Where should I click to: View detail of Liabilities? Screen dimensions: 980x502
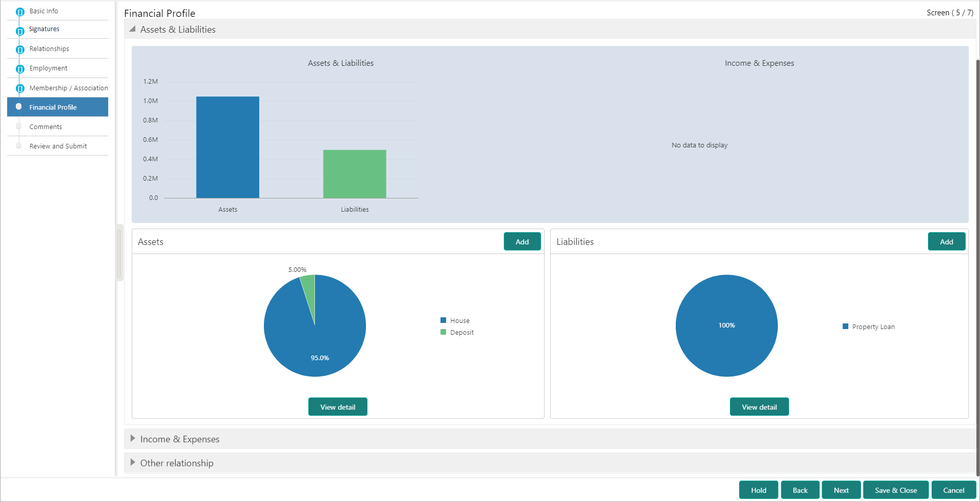(759, 407)
